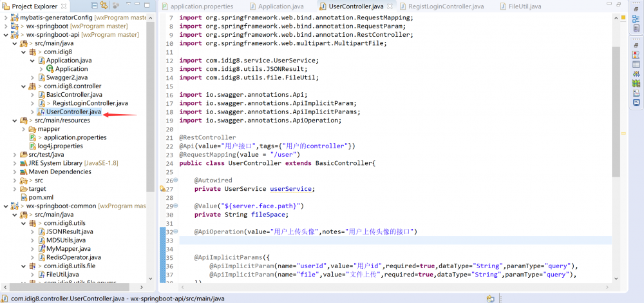Switch to FileUtil.java editor tab
644x303 pixels.
tap(521, 6)
